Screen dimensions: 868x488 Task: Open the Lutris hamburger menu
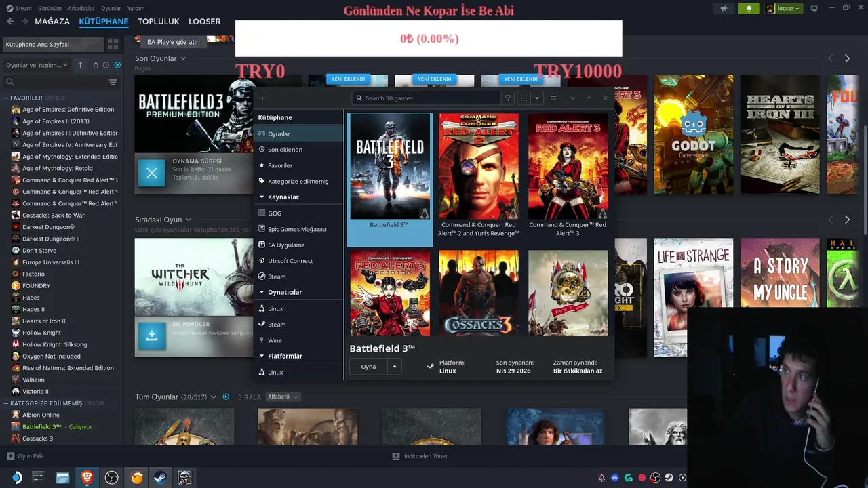pyautogui.click(x=553, y=98)
